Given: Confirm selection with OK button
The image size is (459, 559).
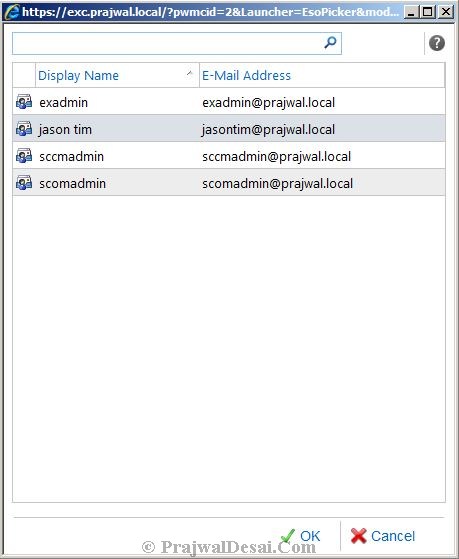Looking at the screenshot, I should (x=301, y=536).
